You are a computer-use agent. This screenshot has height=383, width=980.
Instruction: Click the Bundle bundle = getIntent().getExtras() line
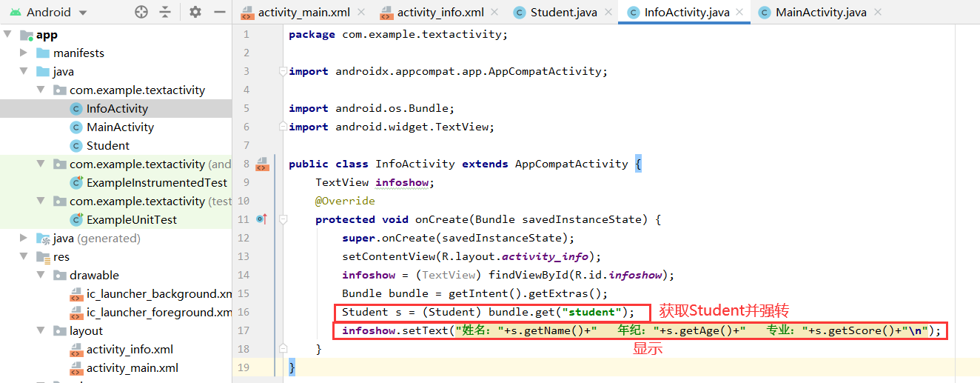pyautogui.click(x=474, y=293)
